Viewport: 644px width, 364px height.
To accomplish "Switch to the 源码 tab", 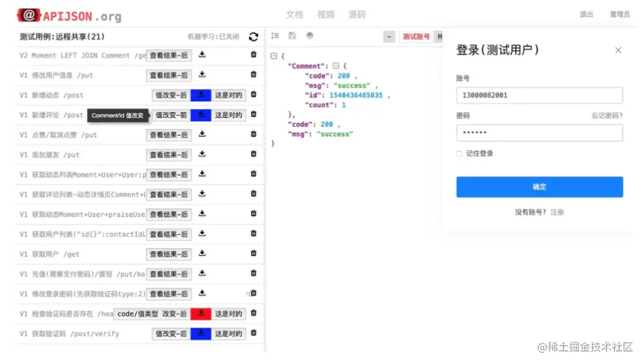I will point(357,14).
